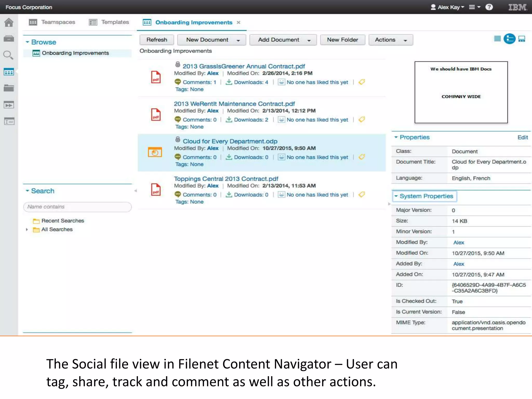Click Alex link next to Modified By property

459,242
